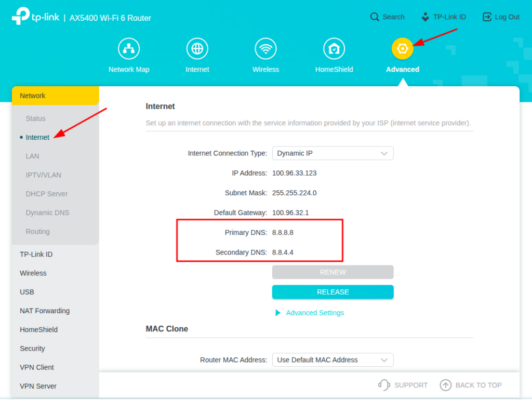
Task: Open the HomeShield house icon
Action: pyautogui.click(x=334, y=49)
